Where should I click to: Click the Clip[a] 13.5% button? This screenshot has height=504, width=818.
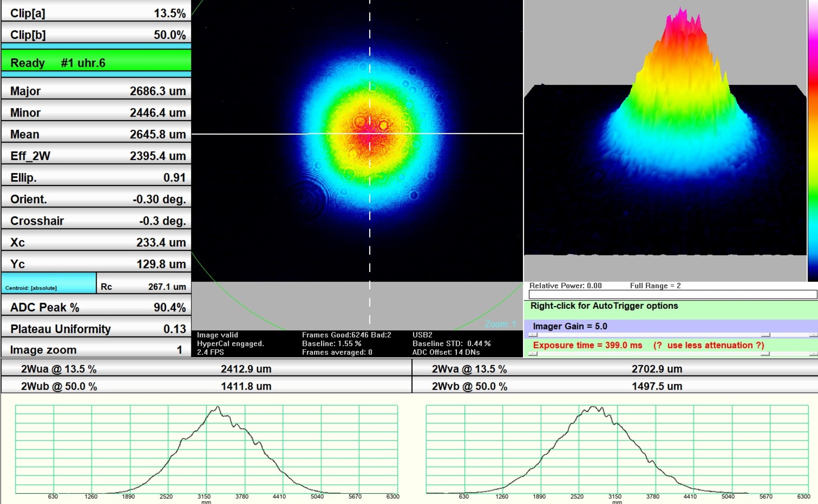(x=96, y=13)
